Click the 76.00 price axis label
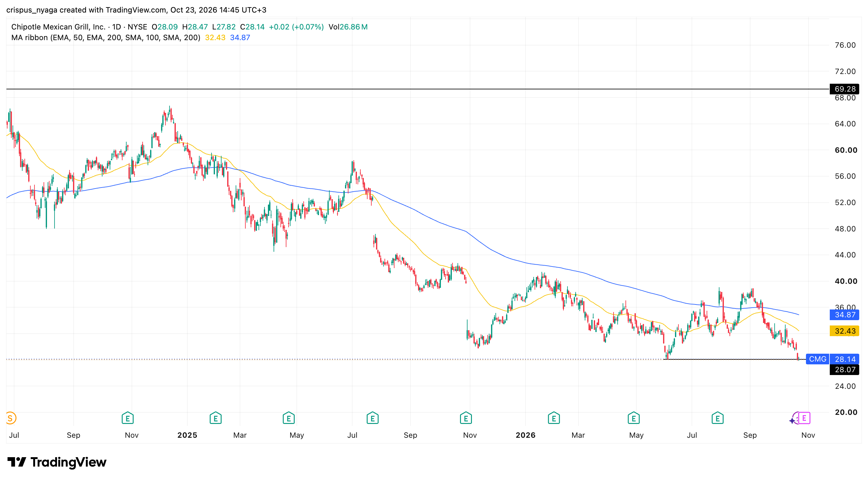This screenshot has height=481, width=868. tap(845, 45)
